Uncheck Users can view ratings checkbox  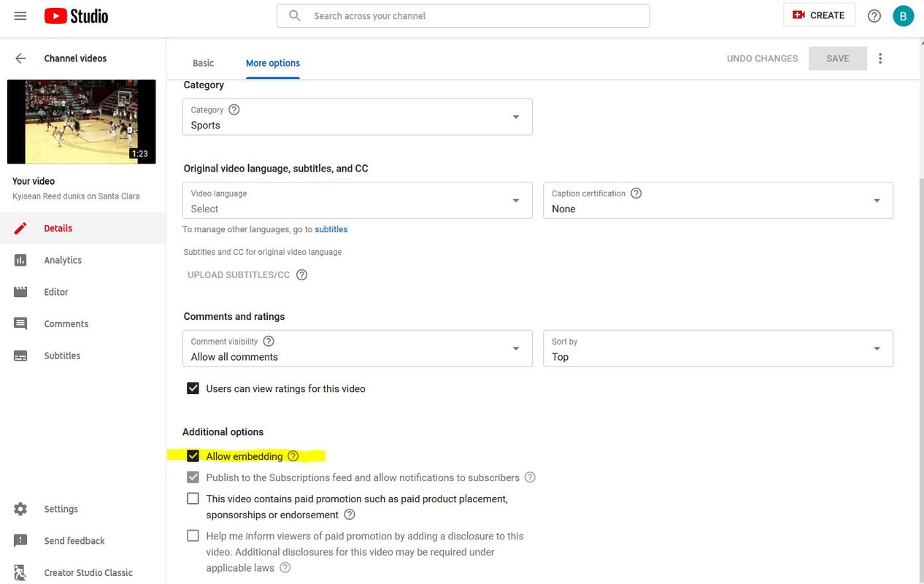click(x=193, y=388)
